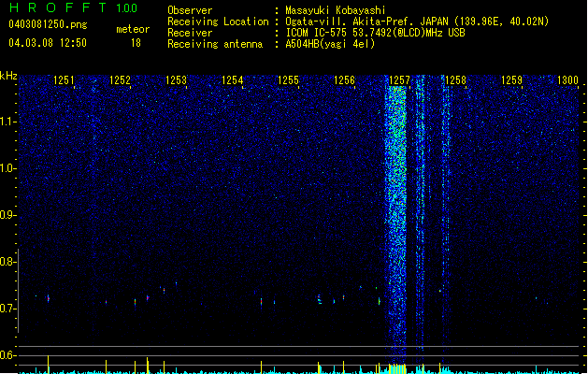The width and height of the screenshot is (588, 374).
Task: Click the 1255 time axis marker
Action: point(288,79)
